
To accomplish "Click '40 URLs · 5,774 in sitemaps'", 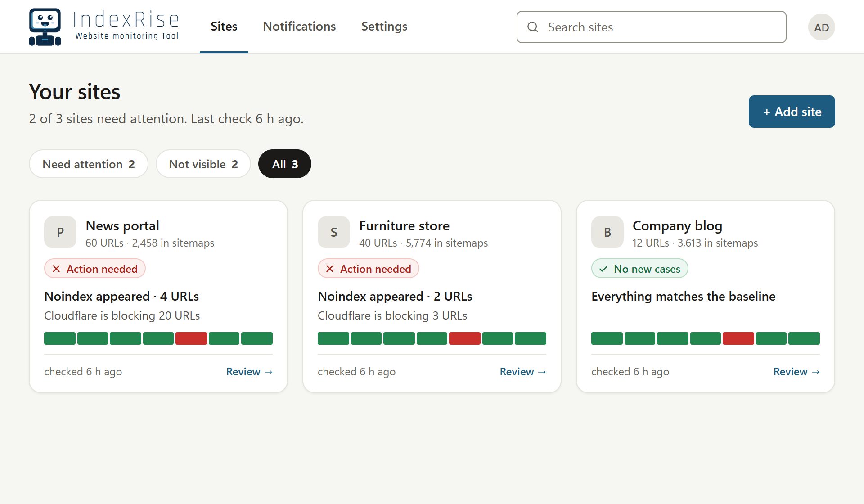I will (x=423, y=243).
